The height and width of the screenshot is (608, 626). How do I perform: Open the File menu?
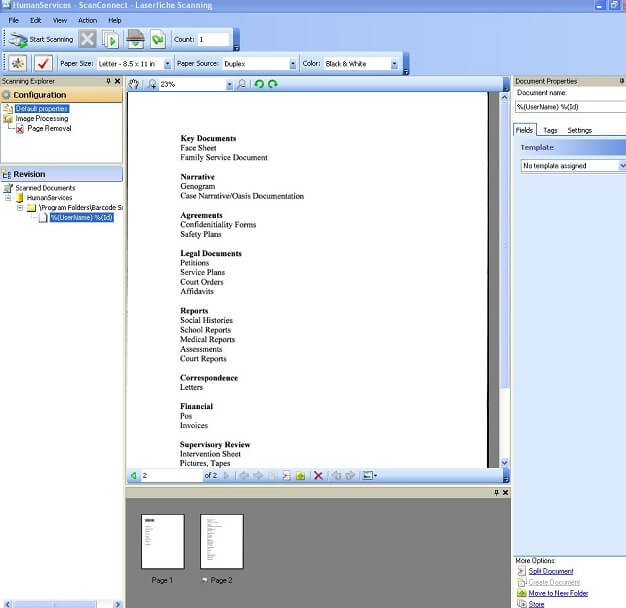[x=14, y=20]
